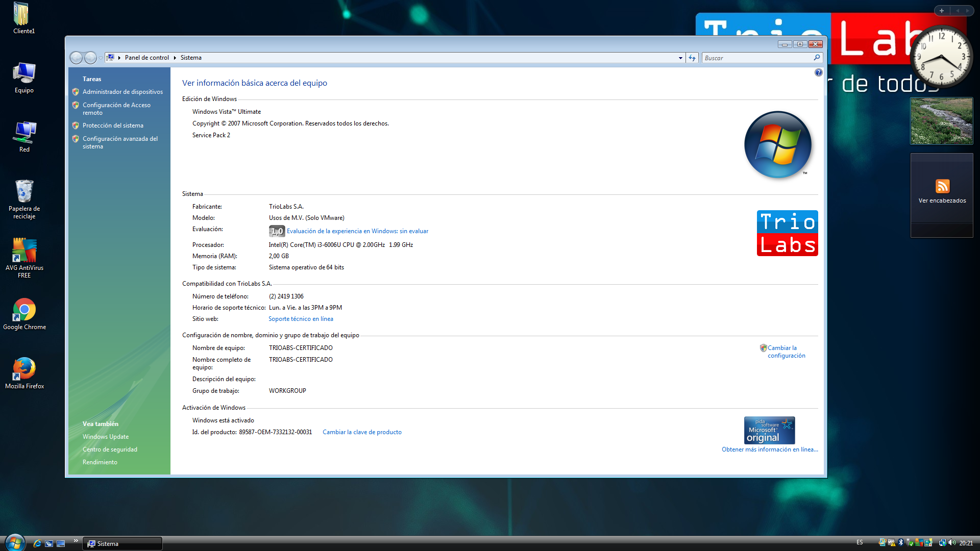The image size is (980, 551).
Task: Click Safely Remove Hardware tray icon
Action: [x=910, y=542]
